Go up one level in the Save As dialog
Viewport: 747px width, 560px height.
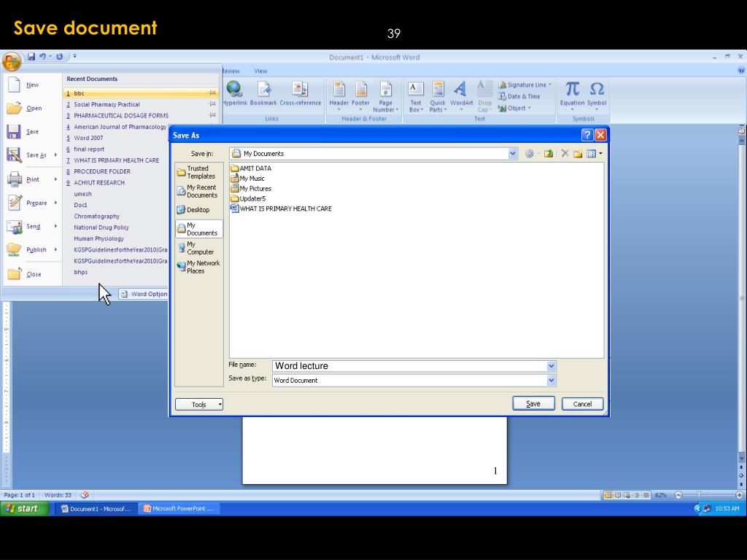coord(549,153)
